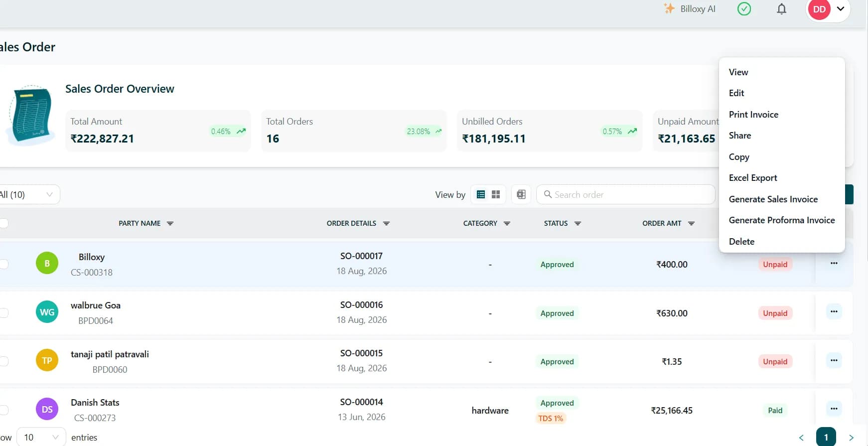
Task: Choose Print Invoice in the menu
Action: pyautogui.click(x=782, y=115)
